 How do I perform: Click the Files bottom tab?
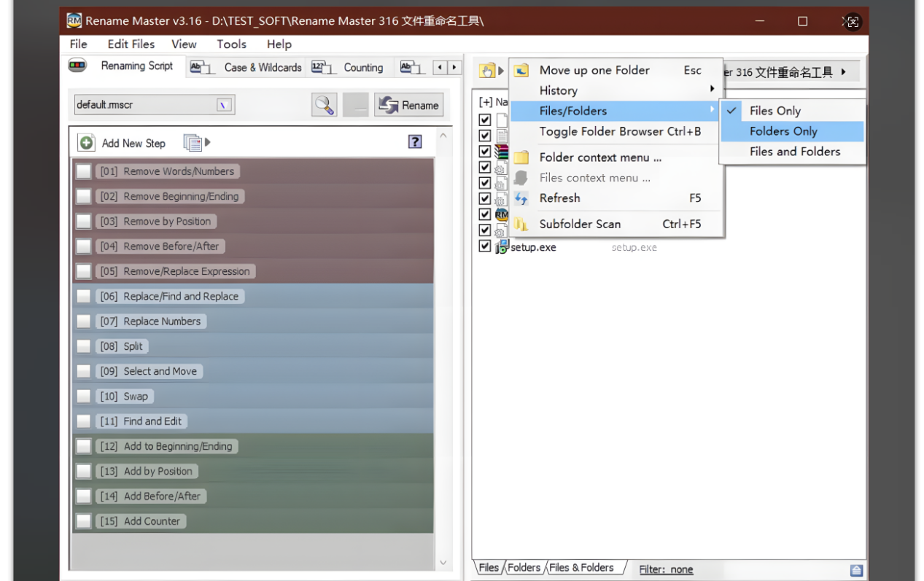click(489, 567)
